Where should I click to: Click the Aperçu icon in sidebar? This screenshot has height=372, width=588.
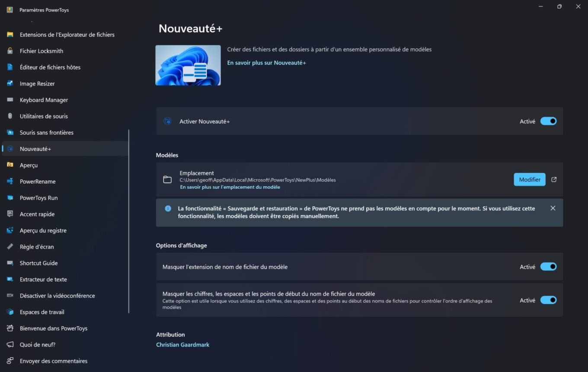10,165
